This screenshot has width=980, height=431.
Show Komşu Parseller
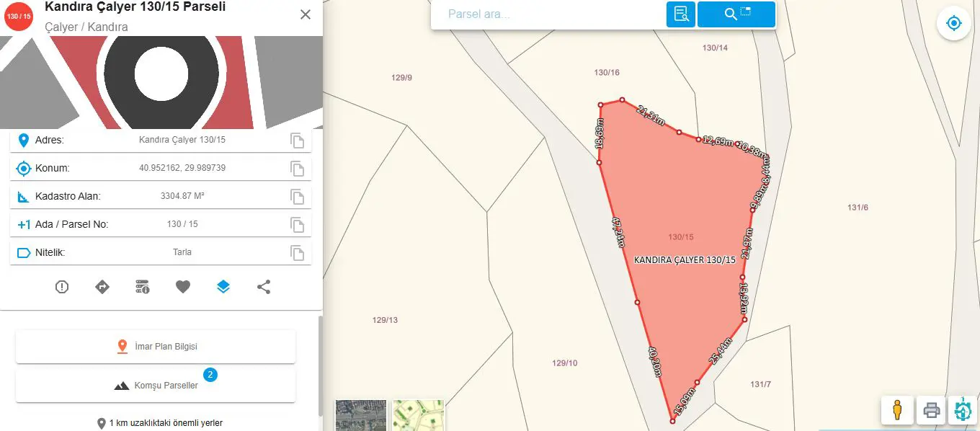pos(156,386)
